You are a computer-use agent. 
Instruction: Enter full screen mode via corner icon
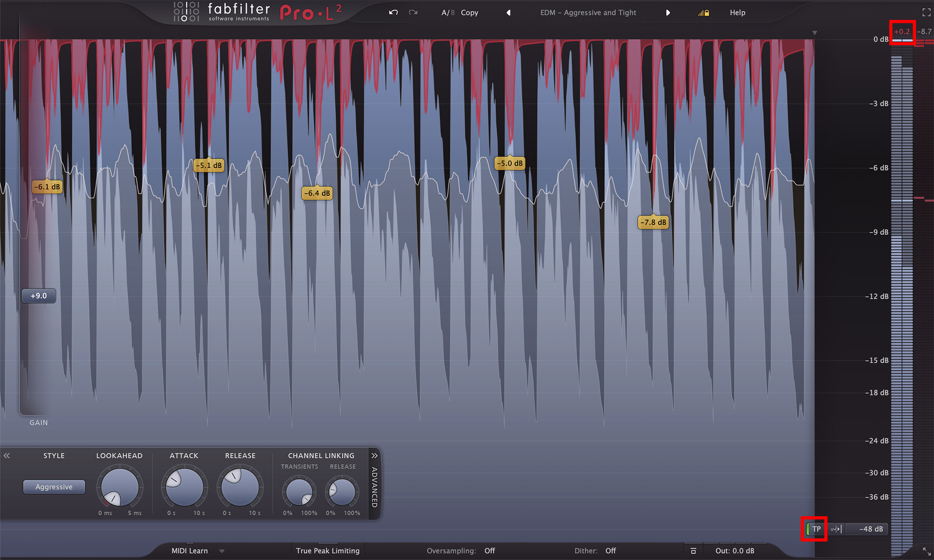coord(926,13)
